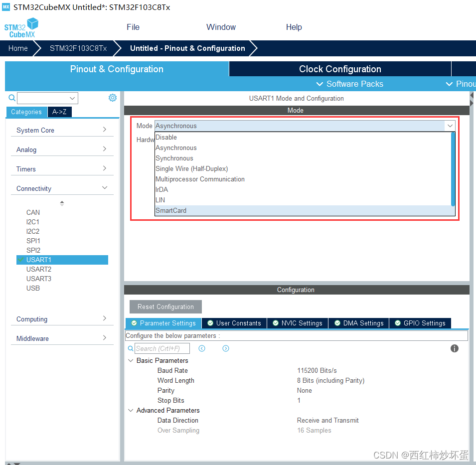Open the peripheral search combo box

tap(48, 98)
